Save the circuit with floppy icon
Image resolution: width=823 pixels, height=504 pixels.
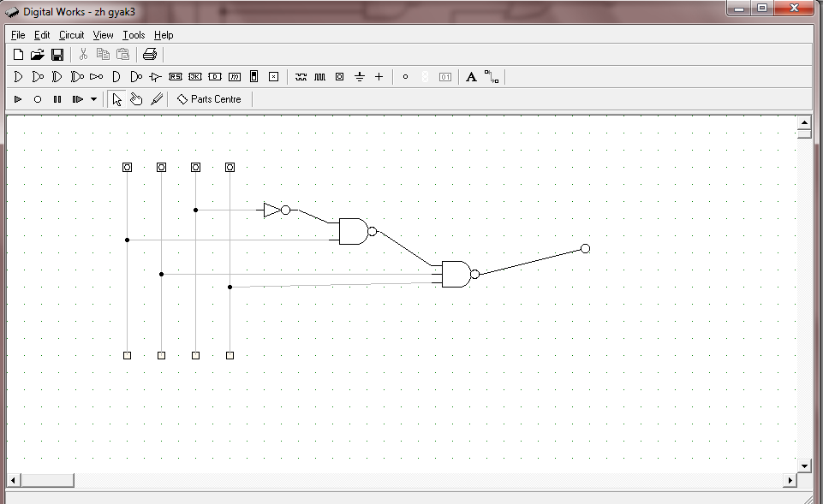57,55
